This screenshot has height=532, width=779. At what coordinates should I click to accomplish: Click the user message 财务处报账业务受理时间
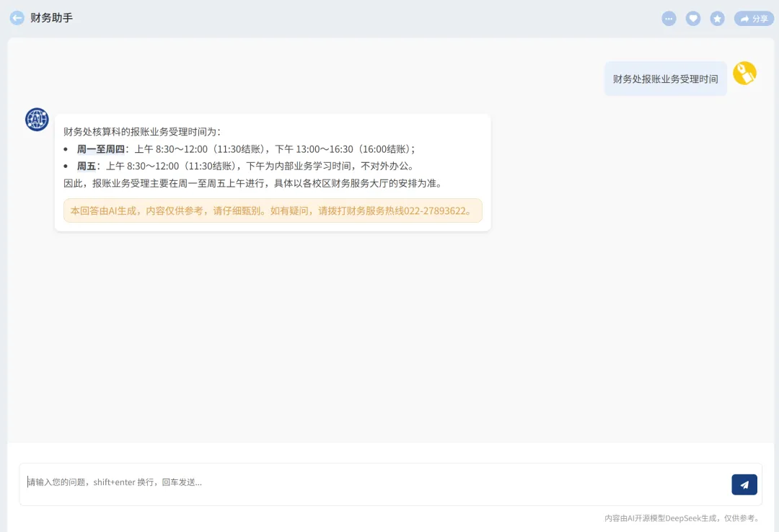click(665, 79)
